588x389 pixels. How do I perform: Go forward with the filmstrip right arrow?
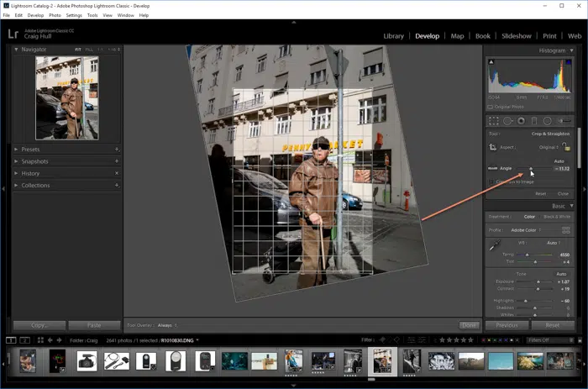(x=60, y=340)
